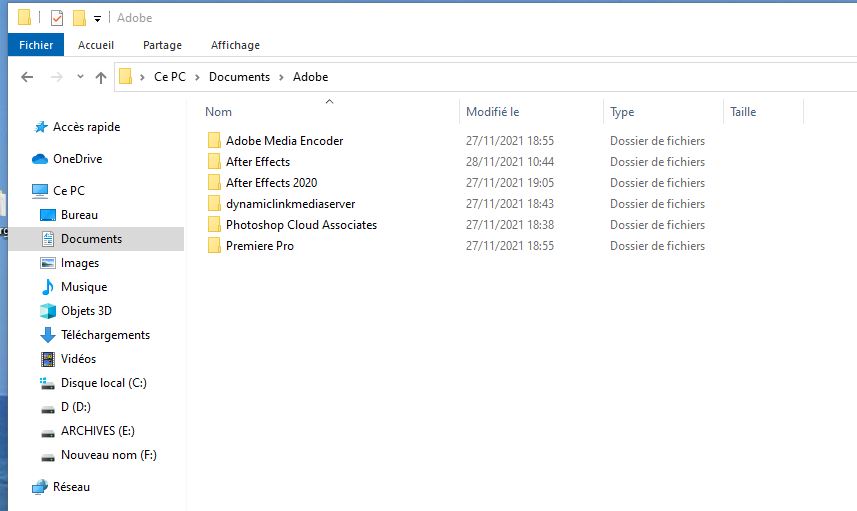Screen dimensions: 857x511
Task: Open Réseau in the navigation pane
Action: click(x=72, y=486)
